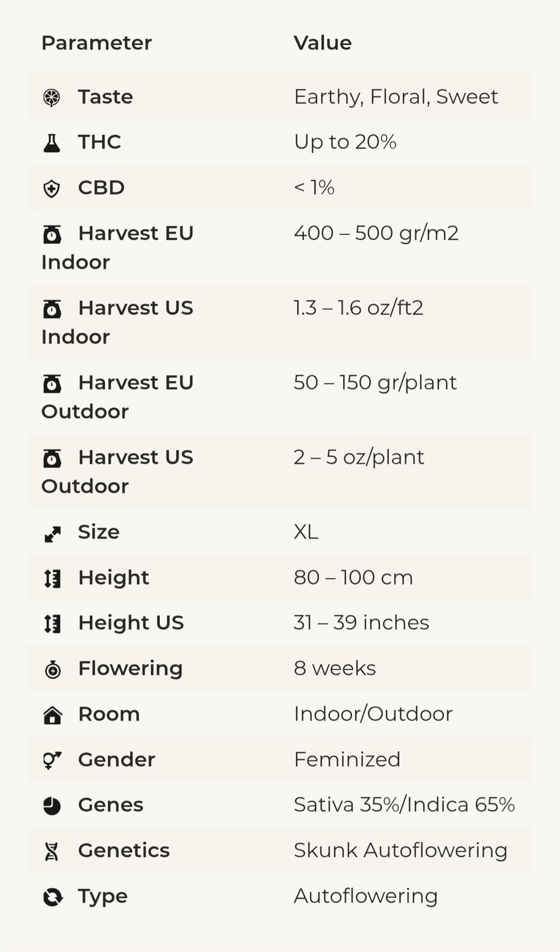The height and width of the screenshot is (952, 560).
Task: Click the citrus icon beside Taste
Action: pyautogui.click(x=51, y=98)
